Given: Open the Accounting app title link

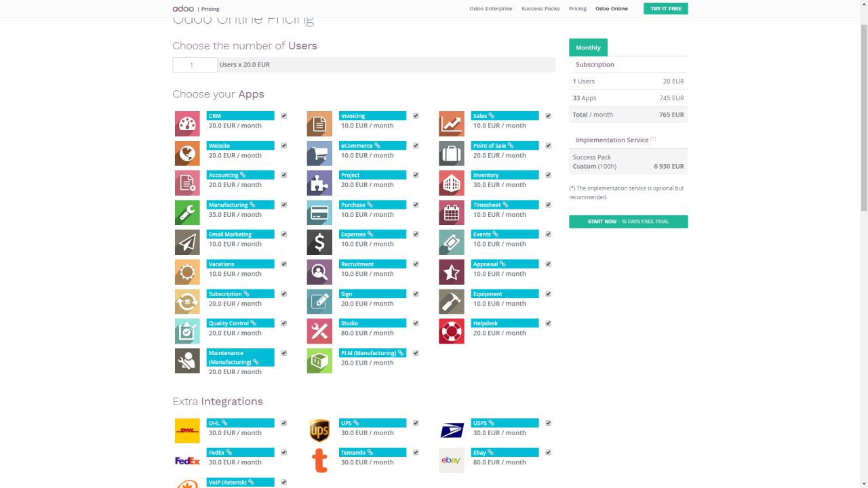Looking at the screenshot, I should coord(224,175).
